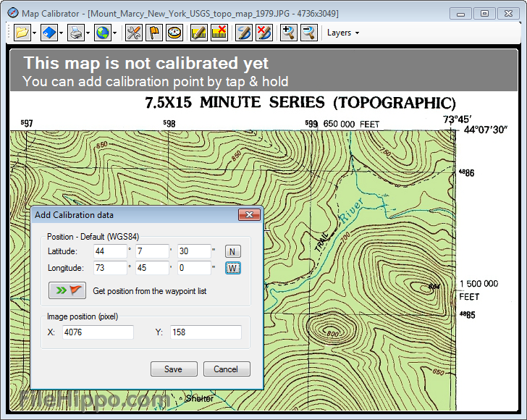Maximize the Map Calibrator window
The height and width of the screenshot is (420, 527).
pyautogui.click(x=485, y=14)
